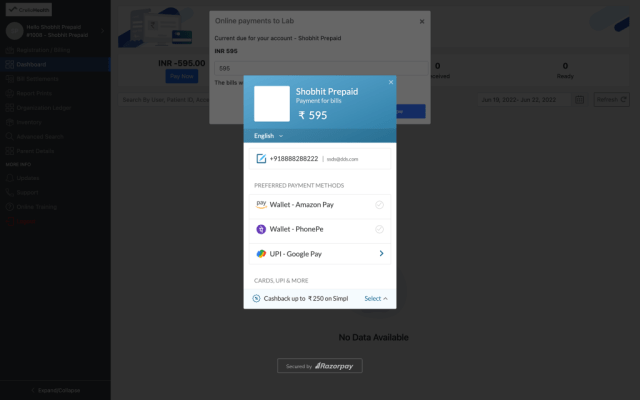Click the blue button in the Lab dialog
The image size is (640, 400).
pos(410,111)
